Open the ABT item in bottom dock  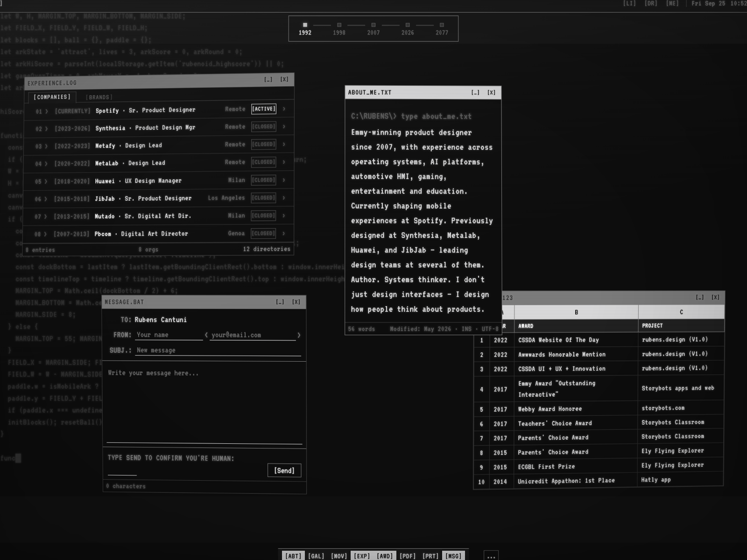click(x=293, y=556)
